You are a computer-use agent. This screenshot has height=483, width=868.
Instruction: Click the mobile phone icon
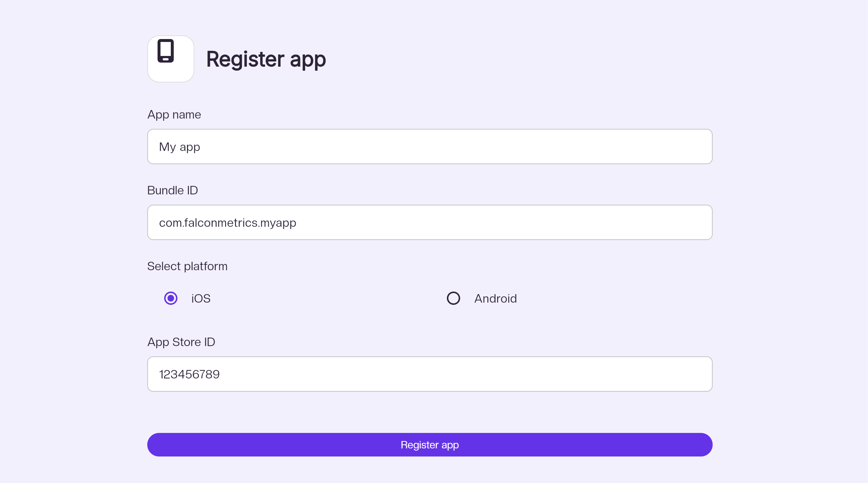point(166,51)
